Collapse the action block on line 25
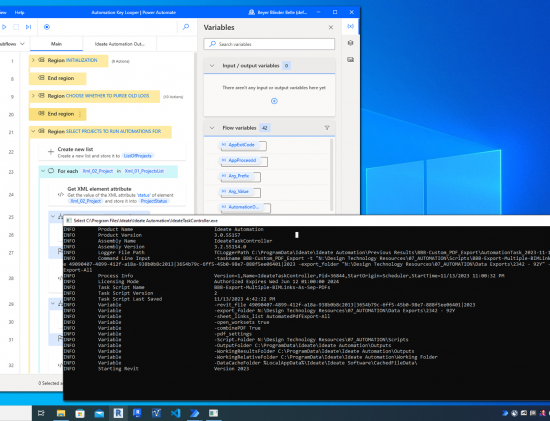Screen dimensions: 550x421 (53, 216)
